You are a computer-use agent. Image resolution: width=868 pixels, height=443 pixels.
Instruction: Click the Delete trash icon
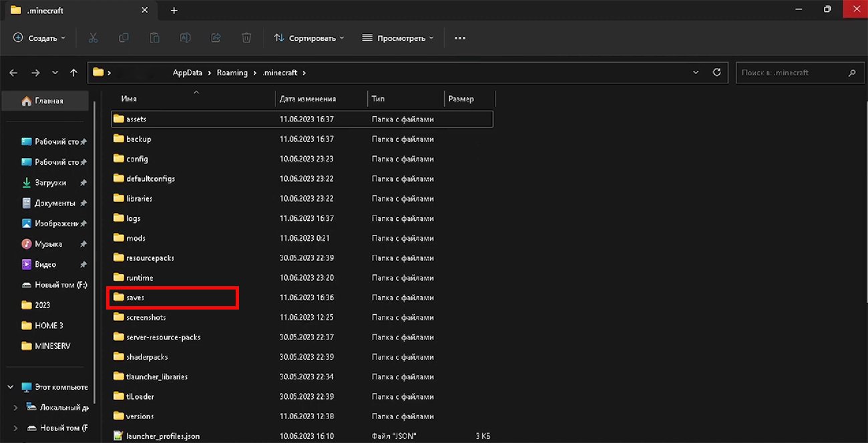coord(246,38)
